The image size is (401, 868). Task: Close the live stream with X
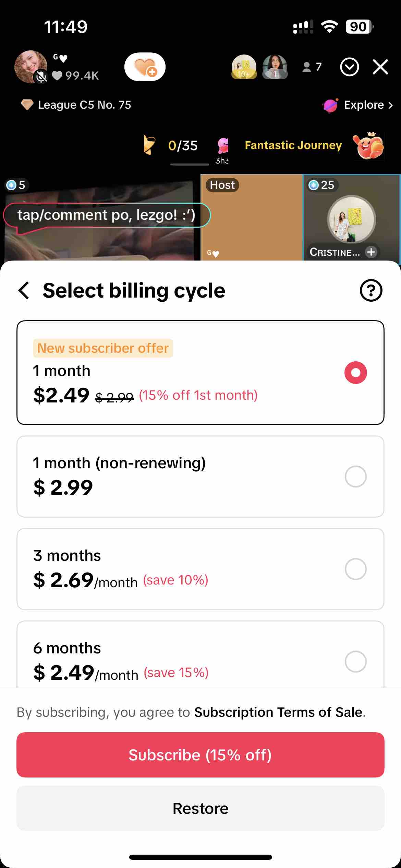pos(380,67)
